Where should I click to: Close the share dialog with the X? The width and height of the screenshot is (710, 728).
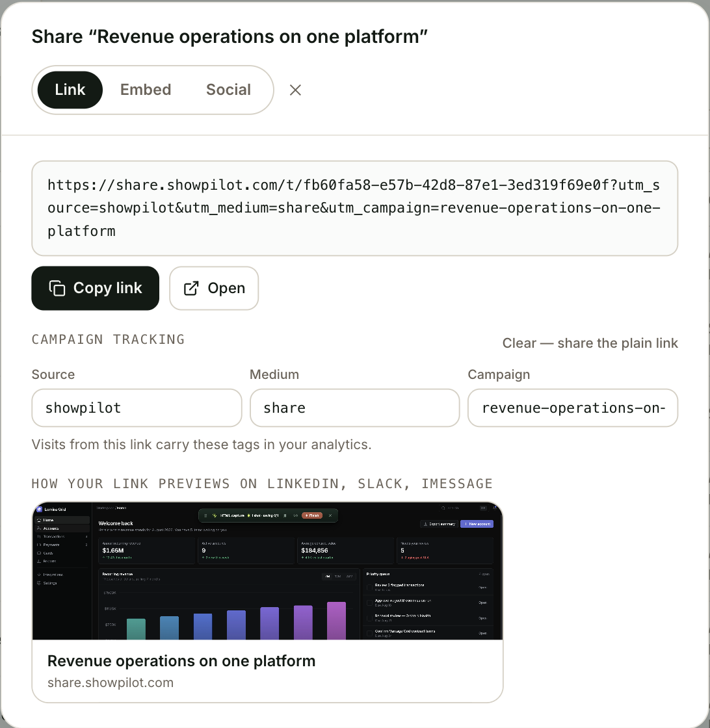(x=295, y=90)
